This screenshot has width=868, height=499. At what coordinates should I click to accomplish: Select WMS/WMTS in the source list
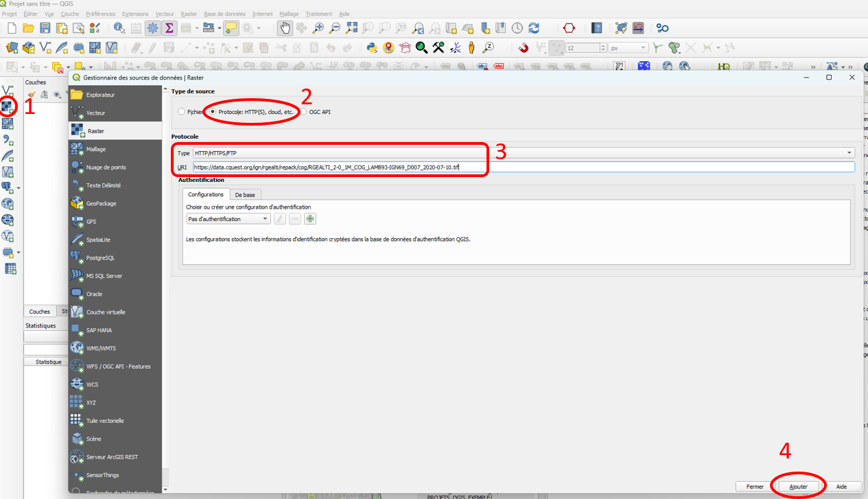tap(115, 348)
